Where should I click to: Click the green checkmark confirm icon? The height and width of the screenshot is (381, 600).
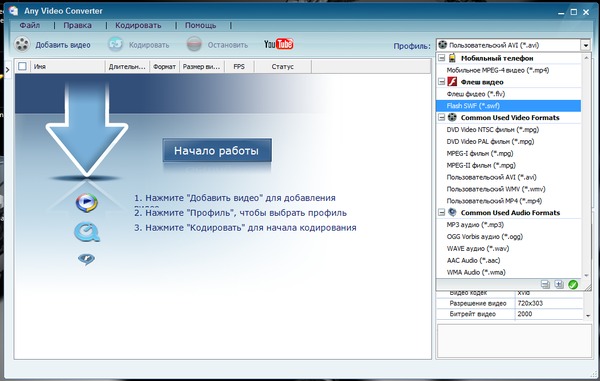tap(573, 284)
